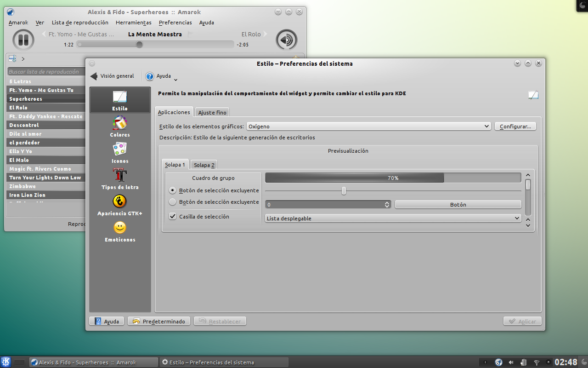Open the volume mixer in the system tray
The height and width of the screenshot is (368, 588).
(x=511, y=362)
